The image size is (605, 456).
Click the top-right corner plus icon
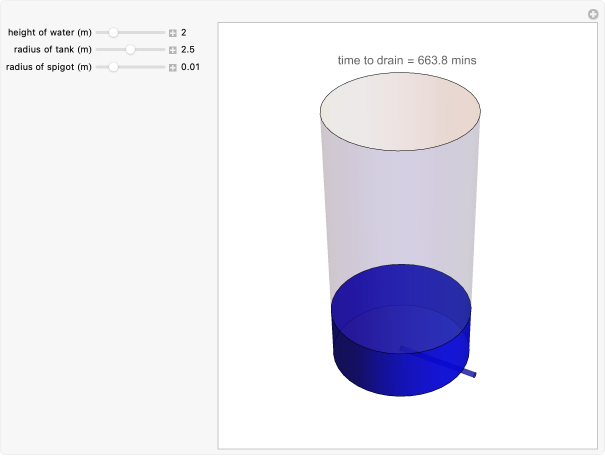593,14
